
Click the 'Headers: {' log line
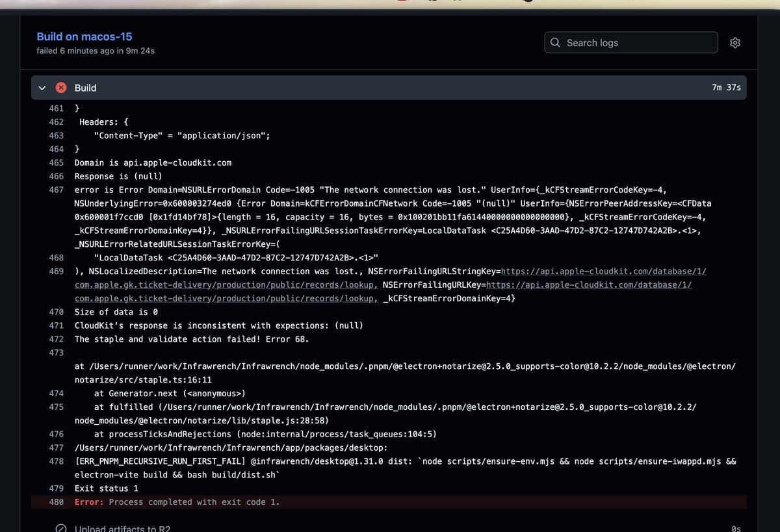[104, 122]
